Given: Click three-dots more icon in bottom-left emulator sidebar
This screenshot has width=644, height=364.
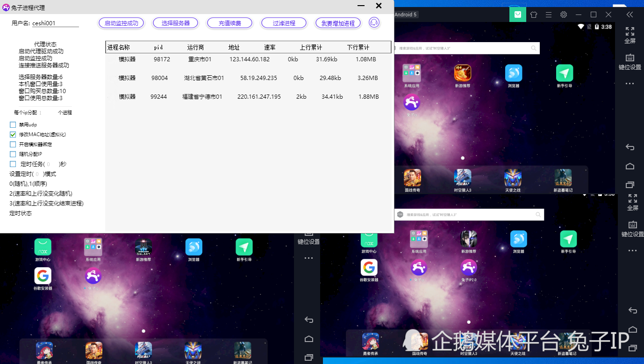Looking at the screenshot, I should [x=309, y=258].
